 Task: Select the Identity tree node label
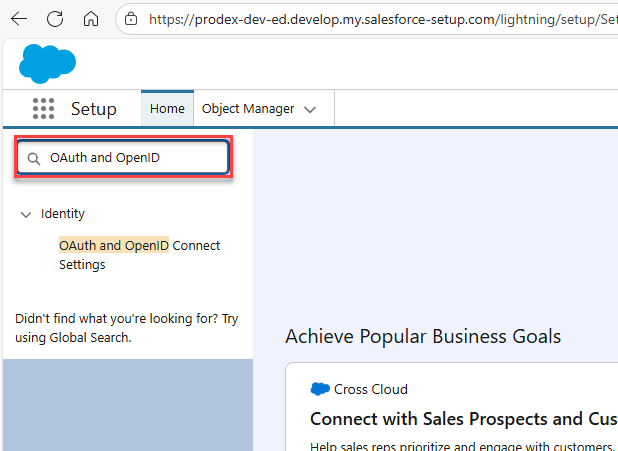tap(63, 214)
